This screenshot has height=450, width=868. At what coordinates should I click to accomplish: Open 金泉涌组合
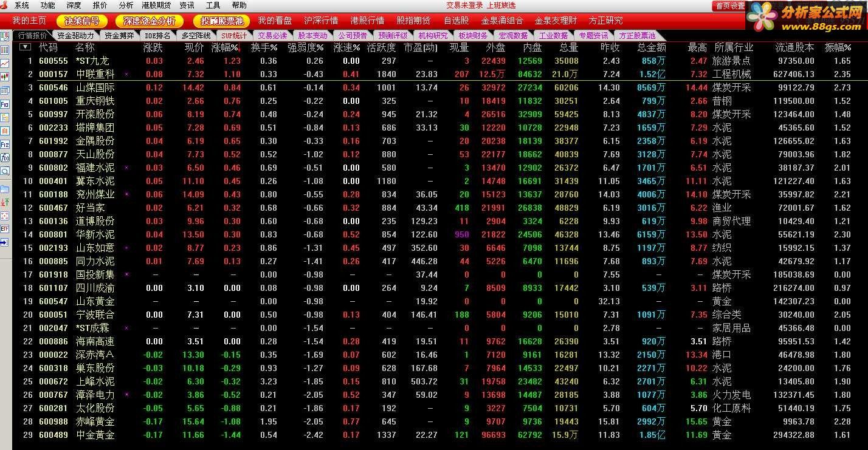coord(502,21)
